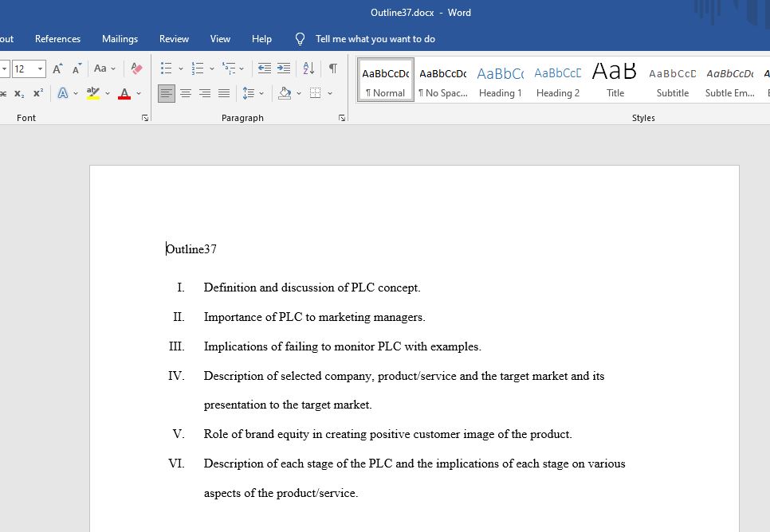Image resolution: width=770 pixels, height=532 pixels.
Task: Apply the Subtitle style
Action: [672, 80]
